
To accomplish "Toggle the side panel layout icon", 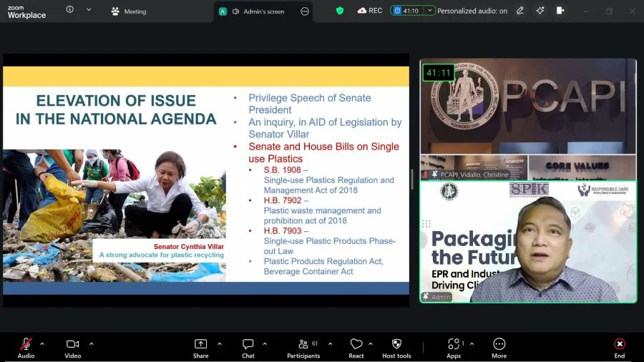I will [x=560, y=11].
